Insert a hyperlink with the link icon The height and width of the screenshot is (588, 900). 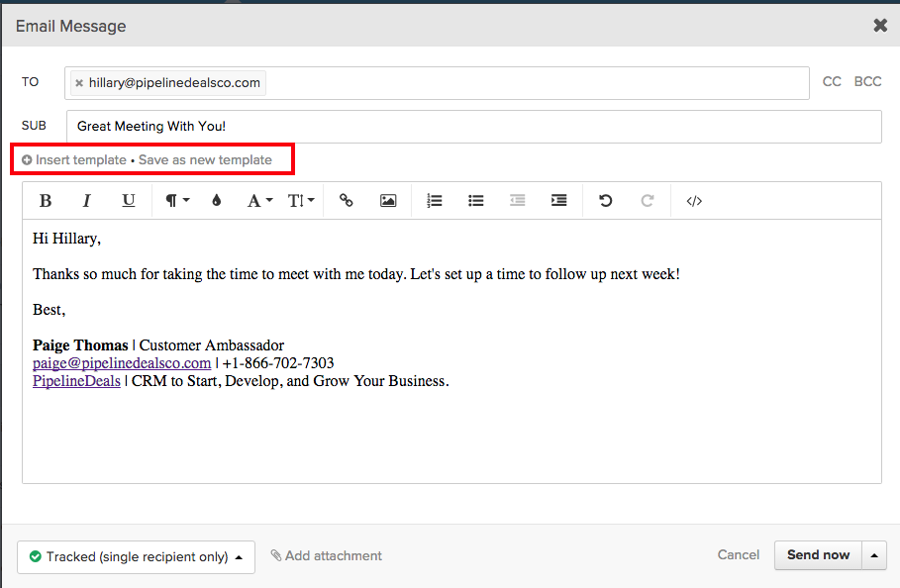(x=347, y=201)
